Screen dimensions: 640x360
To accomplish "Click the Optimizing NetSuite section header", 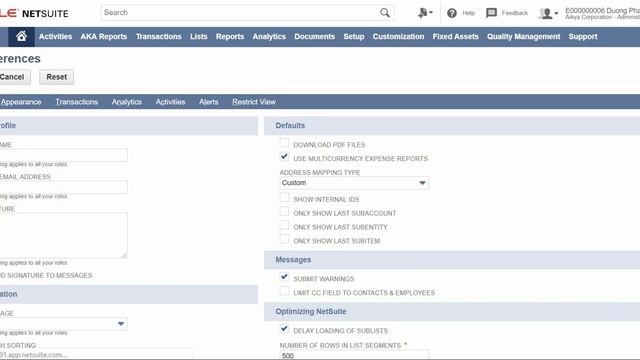I will [452, 312].
